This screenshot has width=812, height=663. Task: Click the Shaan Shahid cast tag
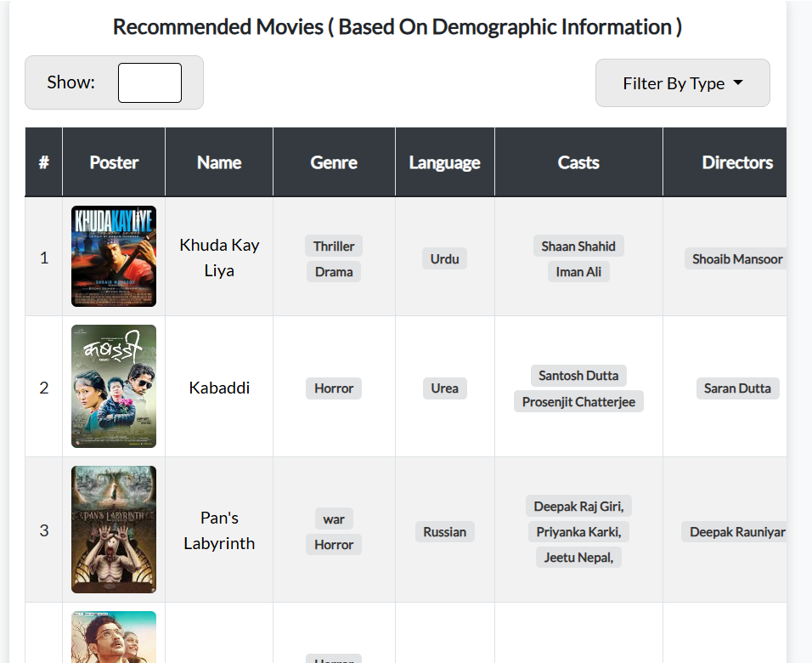[578, 246]
